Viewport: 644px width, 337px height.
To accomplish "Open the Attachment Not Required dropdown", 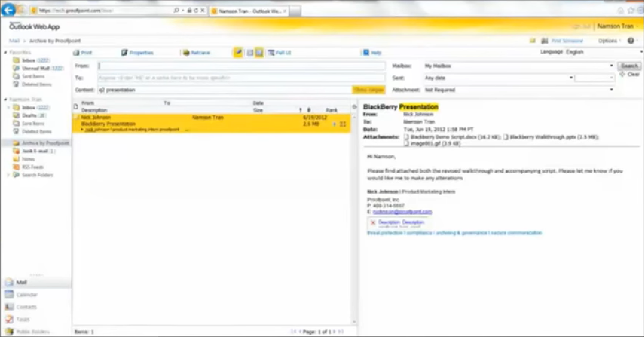I will point(519,90).
